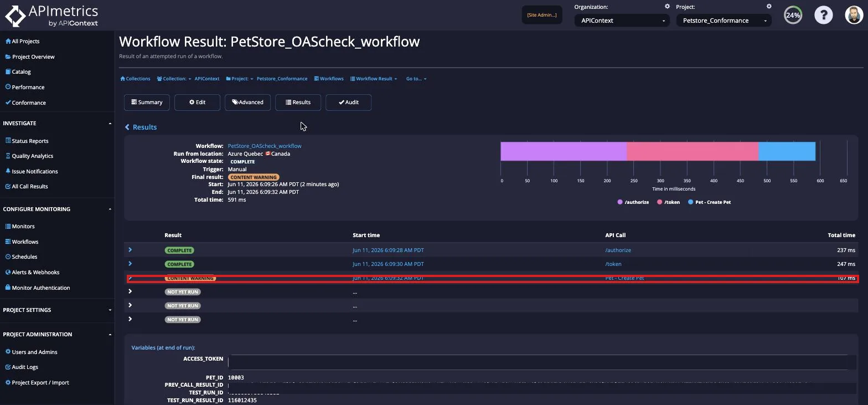Image resolution: width=868 pixels, height=405 pixels.
Task: Open Issue Notifications
Action: coord(32,171)
